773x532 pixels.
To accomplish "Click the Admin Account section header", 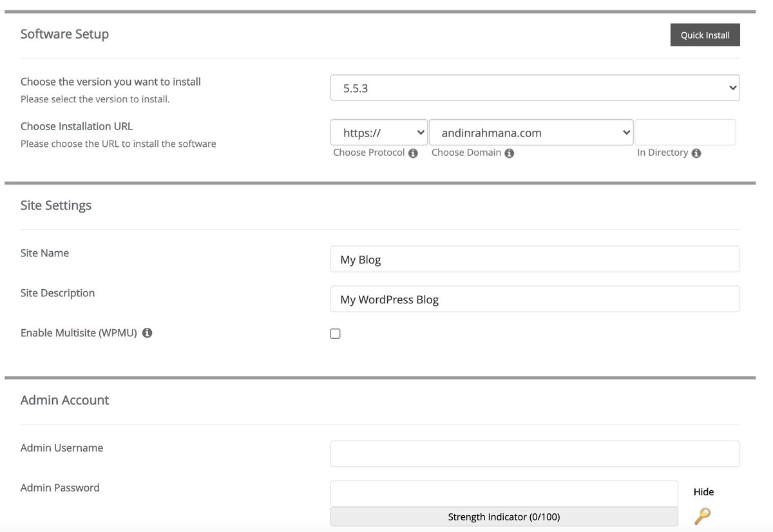I will (x=64, y=399).
